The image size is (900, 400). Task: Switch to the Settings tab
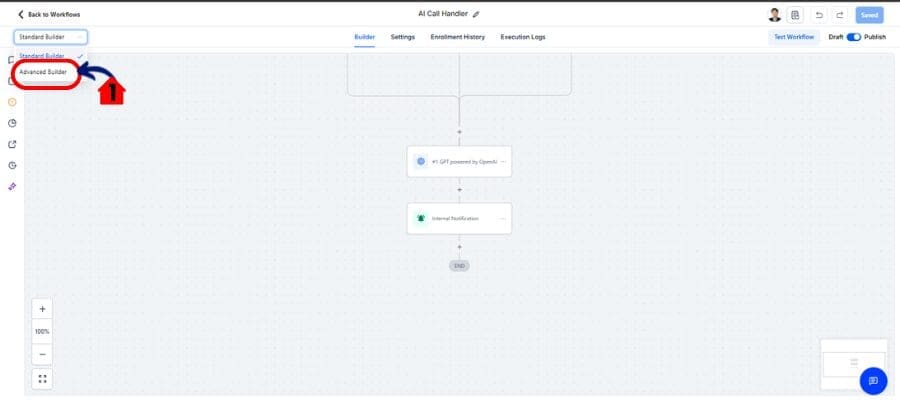coord(403,37)
